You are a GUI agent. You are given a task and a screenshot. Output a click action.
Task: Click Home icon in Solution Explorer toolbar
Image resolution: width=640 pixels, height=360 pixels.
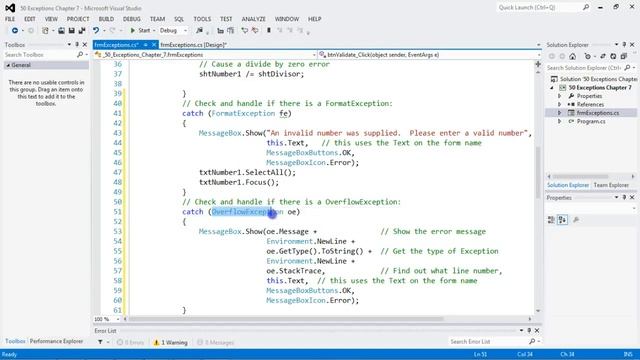[x=573, y=56]
